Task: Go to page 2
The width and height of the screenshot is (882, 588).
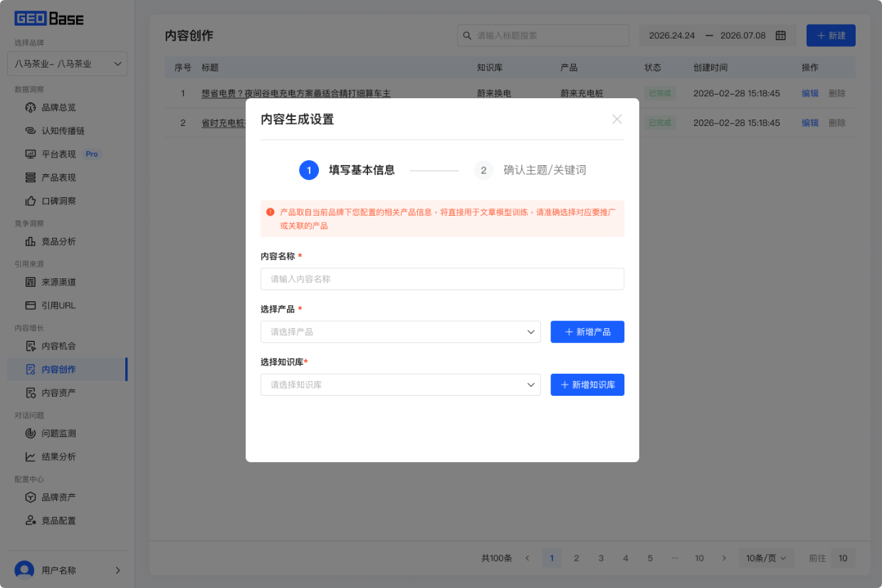Action: click(x=577, y=558)
